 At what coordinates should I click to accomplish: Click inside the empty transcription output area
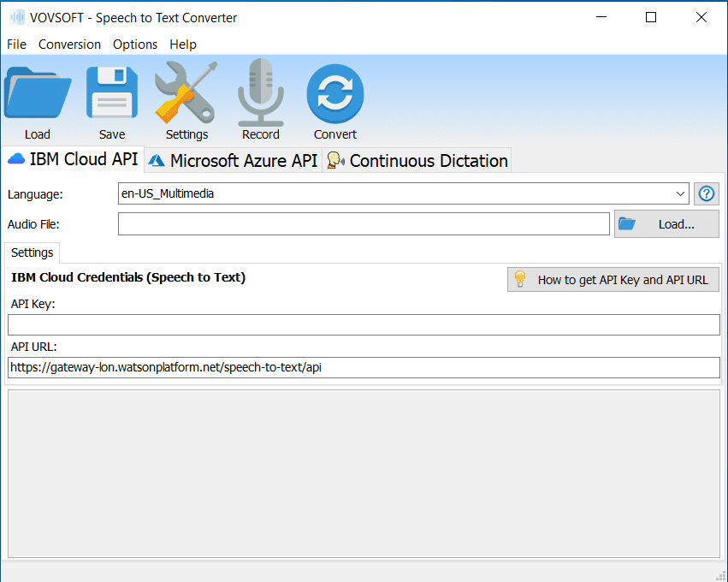click(364, 474)
